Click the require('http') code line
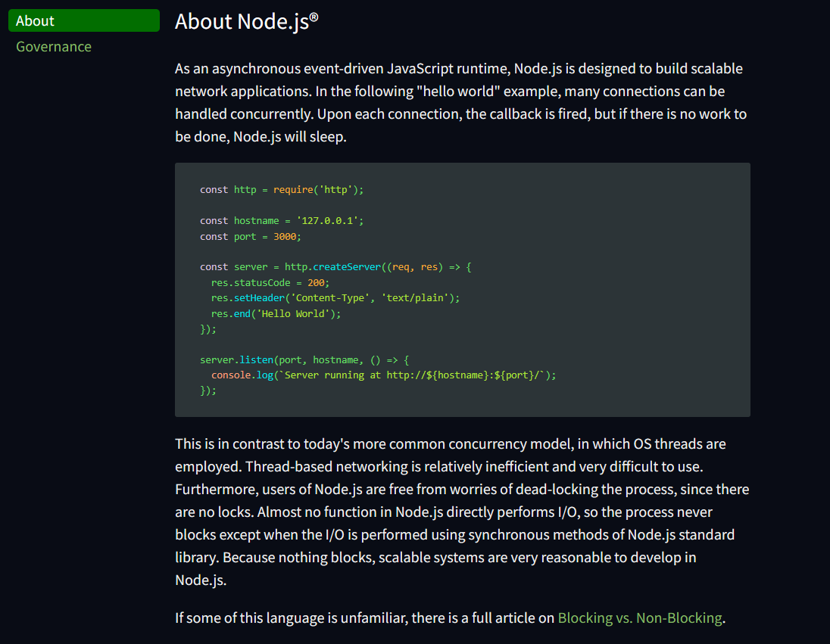This screenshot has width=830, height=644. 282,189
